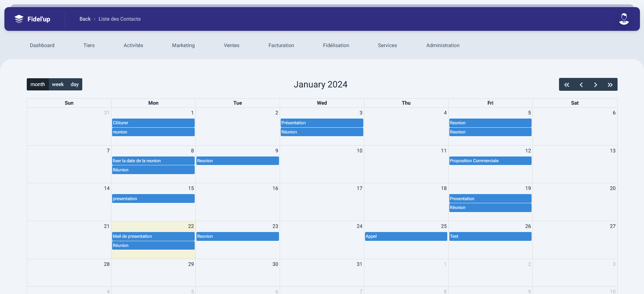Open the user profile avatar menu
Screen dimensions: 644x294
624,19
